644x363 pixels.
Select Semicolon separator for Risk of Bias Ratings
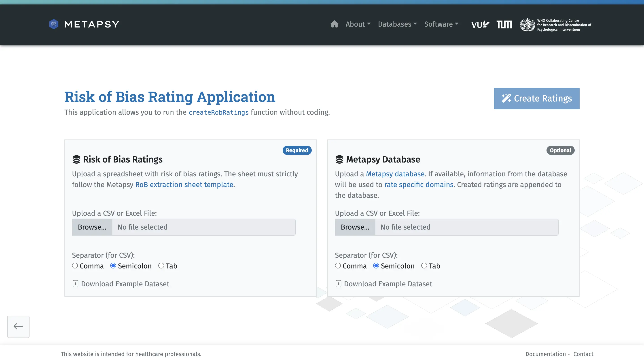[113, 266]
